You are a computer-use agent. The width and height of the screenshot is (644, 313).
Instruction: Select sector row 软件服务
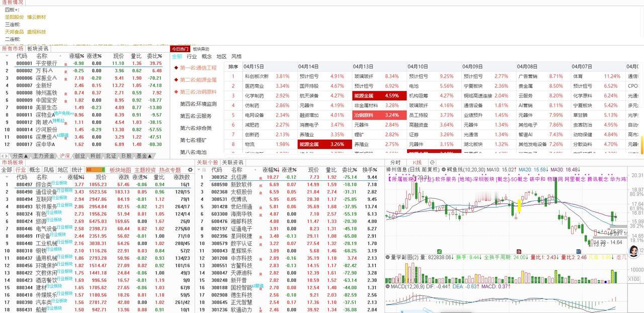coord(97,206)
